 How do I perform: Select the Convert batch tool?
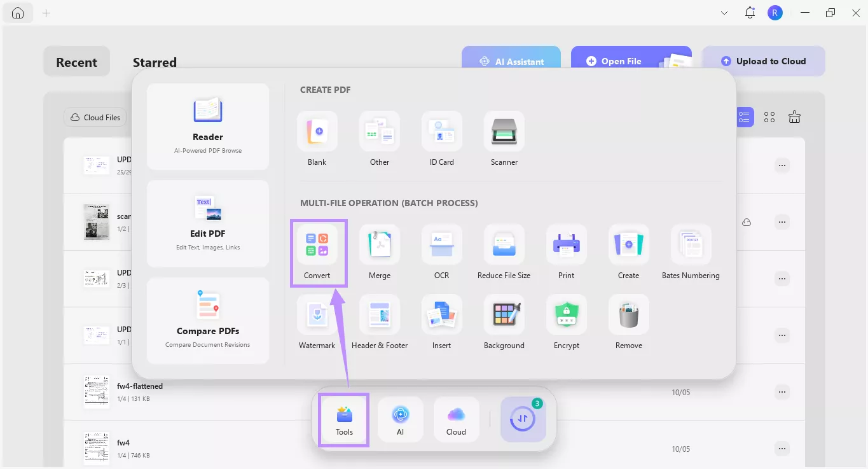point(318,253)
